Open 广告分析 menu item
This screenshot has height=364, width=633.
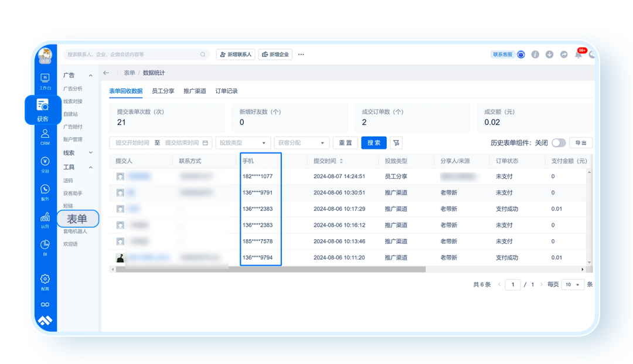73,89
